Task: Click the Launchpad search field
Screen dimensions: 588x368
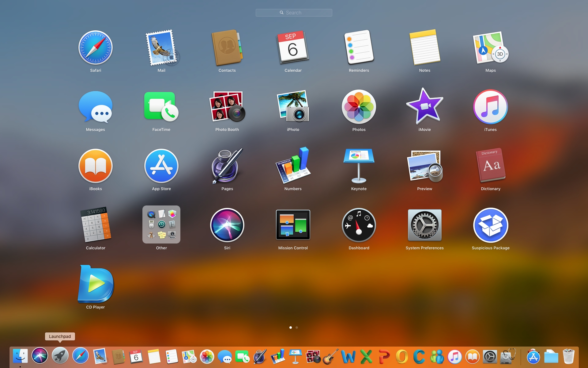Action: [294, 13]
